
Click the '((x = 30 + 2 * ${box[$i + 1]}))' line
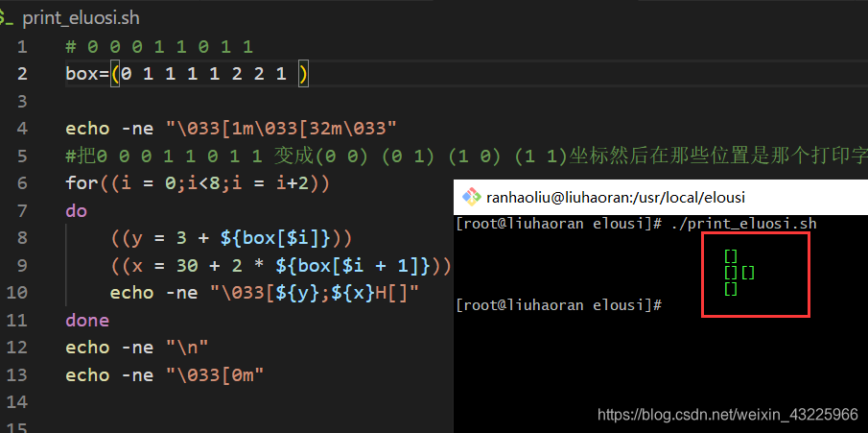281,266
